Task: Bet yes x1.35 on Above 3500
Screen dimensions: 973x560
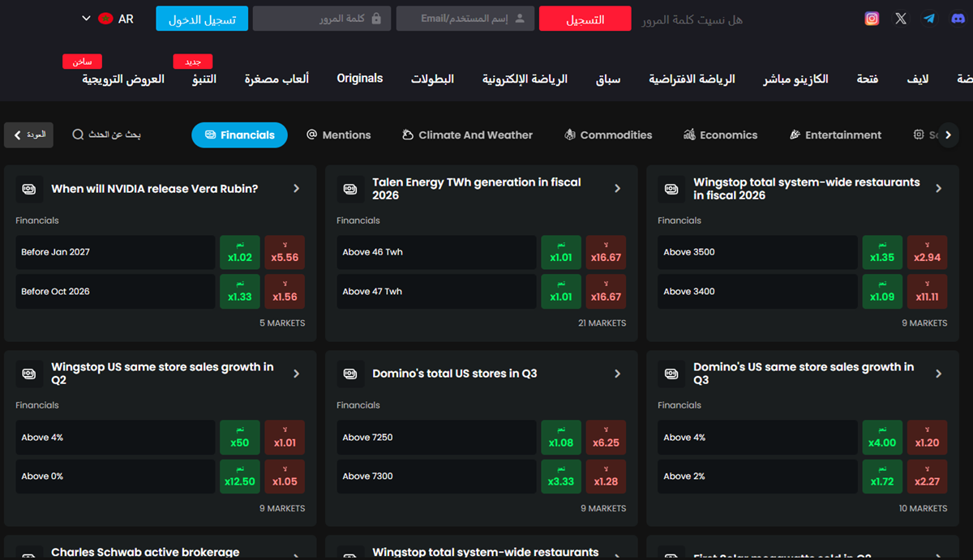Action: point(882,252)
